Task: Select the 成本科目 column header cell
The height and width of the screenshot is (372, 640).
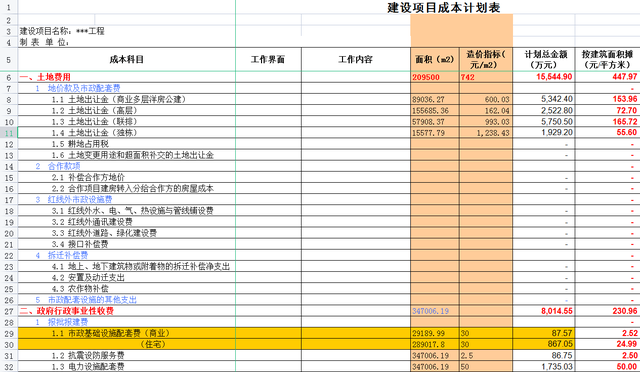Action: coord(127,60)
